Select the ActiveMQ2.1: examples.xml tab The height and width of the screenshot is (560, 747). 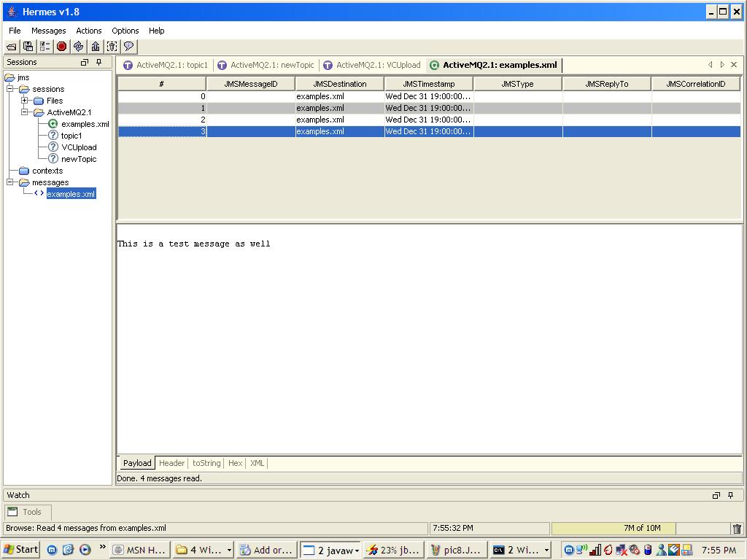[494, 65]
